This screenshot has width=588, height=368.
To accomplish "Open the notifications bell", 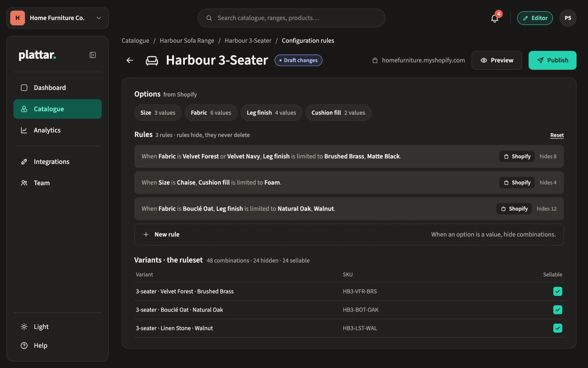I will click(x=495, y=19).
